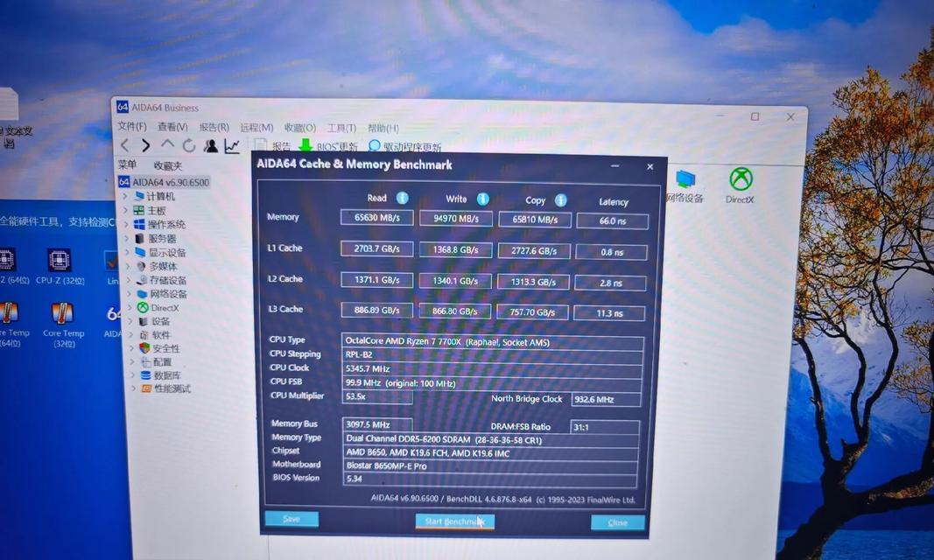Select 安全性 in the sidebar tree
934x560 pixels.
click(159, 348)
